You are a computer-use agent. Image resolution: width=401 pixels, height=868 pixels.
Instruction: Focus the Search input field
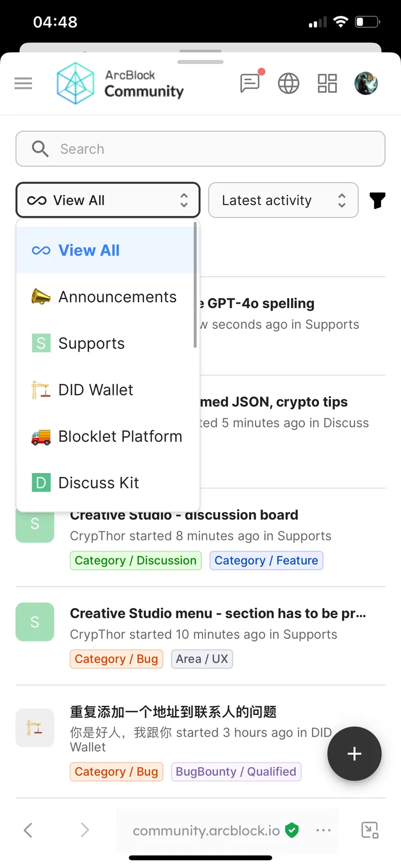(x=200, y=149)
